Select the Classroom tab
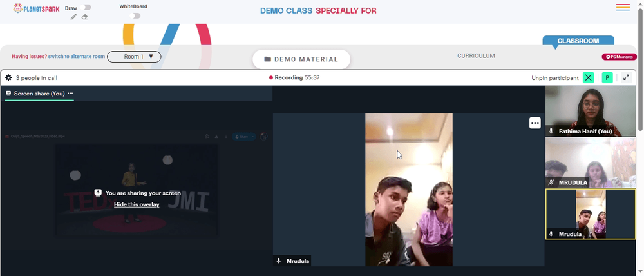Viewport: 644px width, 276px height. (x=578, y=41)
